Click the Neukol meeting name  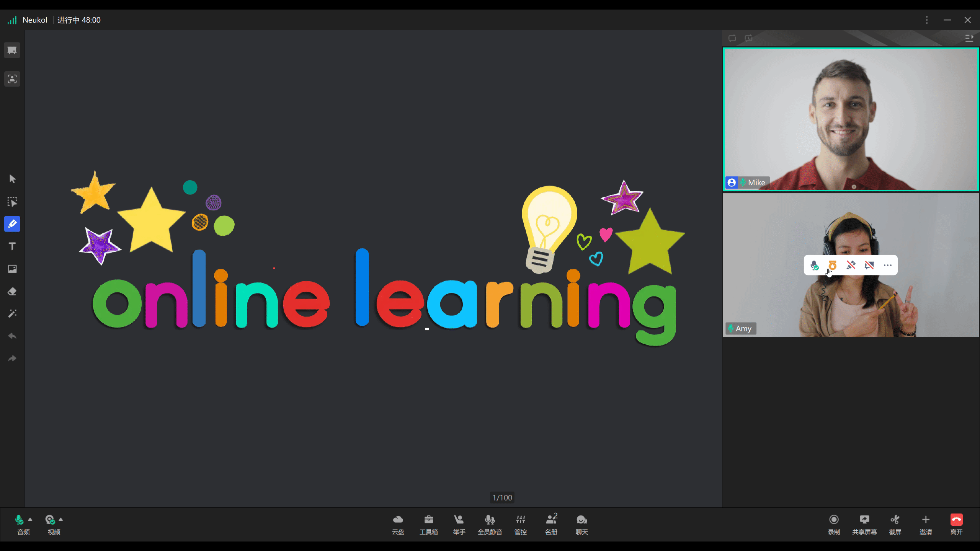point(35,20)
